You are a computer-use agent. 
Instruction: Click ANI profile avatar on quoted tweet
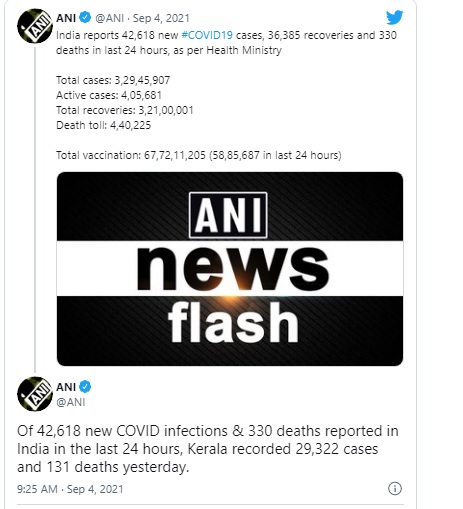tap(35, 26)
